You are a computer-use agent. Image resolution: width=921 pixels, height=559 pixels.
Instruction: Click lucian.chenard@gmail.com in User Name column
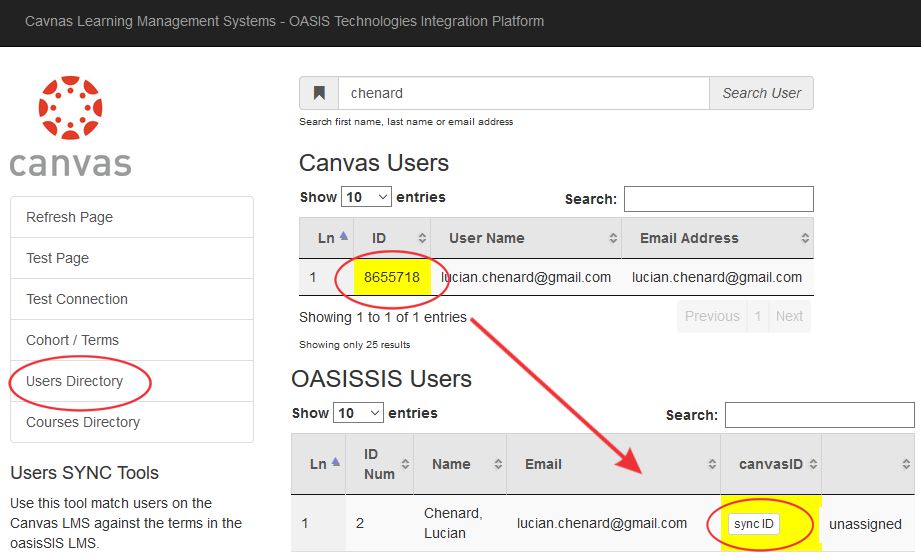(x=526, y=277)
